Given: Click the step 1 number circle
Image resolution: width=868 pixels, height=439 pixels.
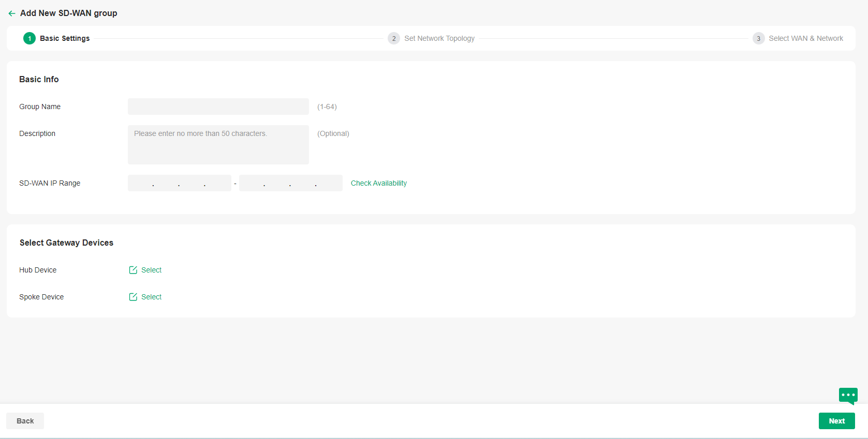Looking at the screenshot, I should [30, 38].
